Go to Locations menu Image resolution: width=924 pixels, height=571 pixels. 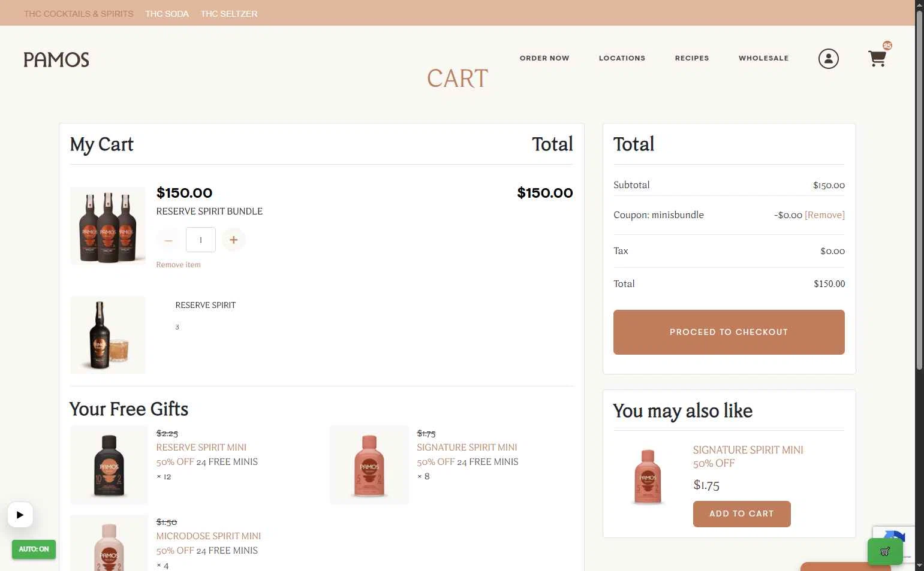pos(622,58)
